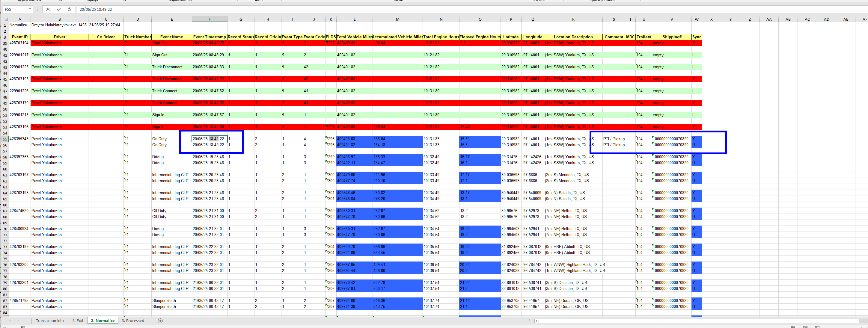
Task: Click the latitude cell 33.801013 in row 79
Action: 511,283
